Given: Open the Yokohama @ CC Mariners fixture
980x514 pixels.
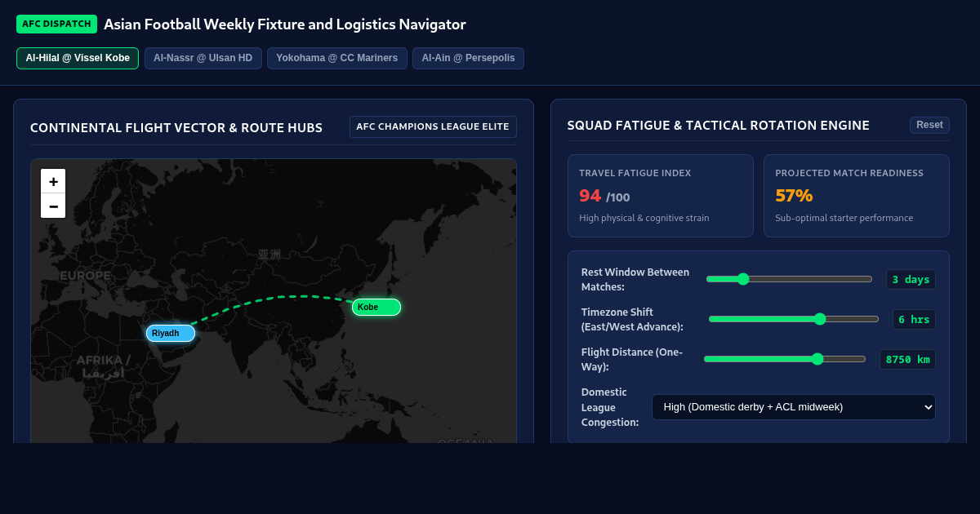Looking at the screenshot, I should coord(337,58).
